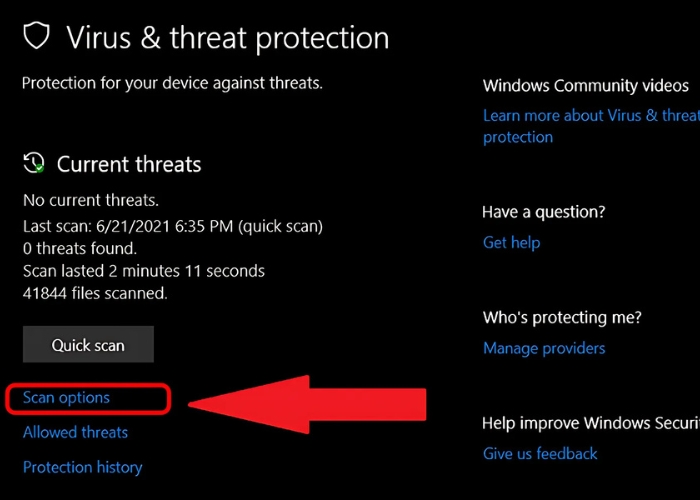
Task: Click the shield icon beside the page title
Action: (37, 37)
